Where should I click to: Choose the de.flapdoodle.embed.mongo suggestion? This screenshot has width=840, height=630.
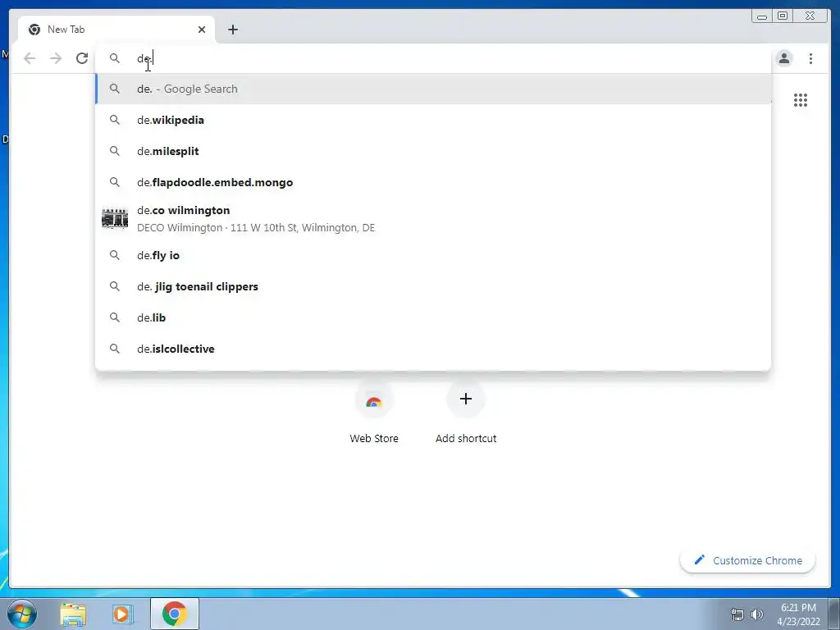click(x=433, y=182)
